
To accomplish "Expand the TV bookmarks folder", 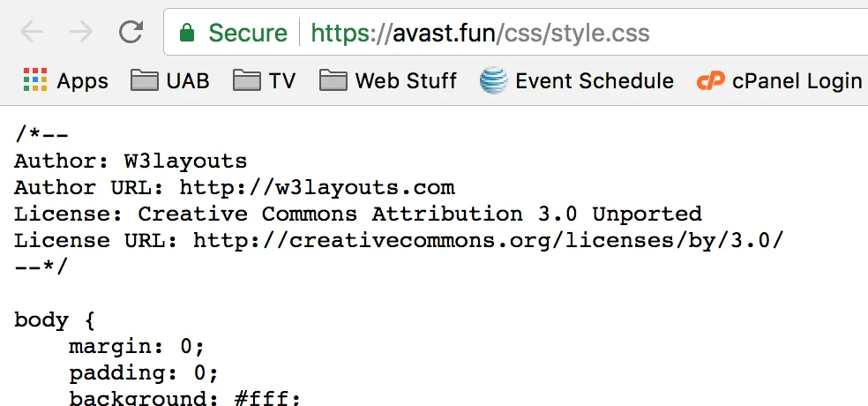I will pyautogui.click(x=265, y=80).
